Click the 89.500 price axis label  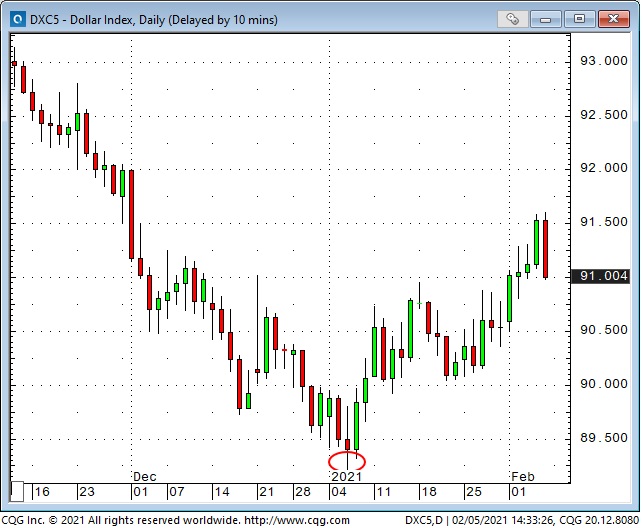pos(604,438)
